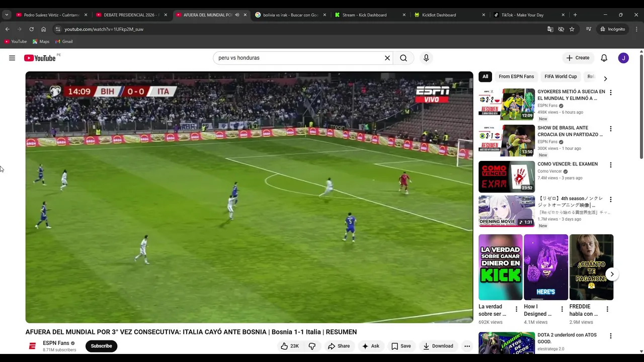Subscribe to ESPN Fans channel
This screenshot has height=362, width=644.
coord(101,346)
